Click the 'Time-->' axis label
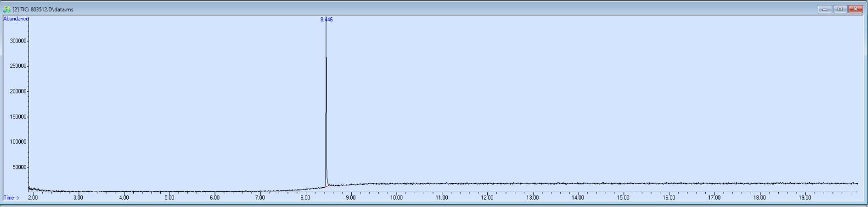Viewport: 868px width, 207px height. point(11,198)
